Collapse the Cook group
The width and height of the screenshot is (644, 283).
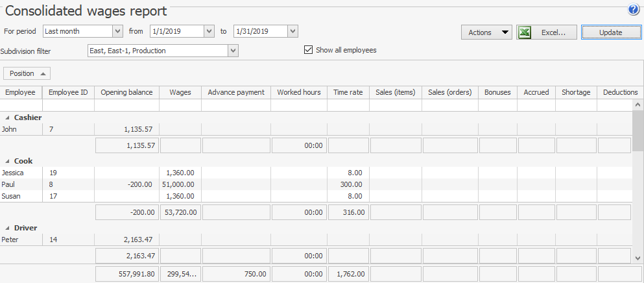tap(8, 161)
